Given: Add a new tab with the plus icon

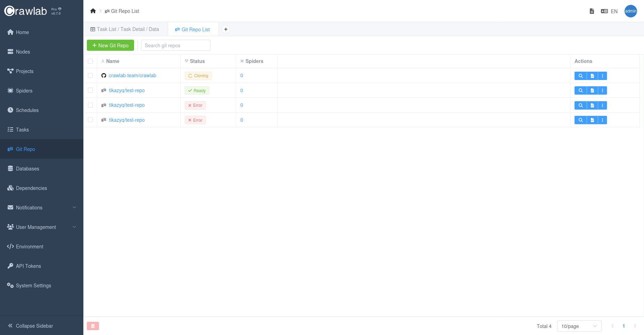Looking at the screenshot, I should [x=226, y=29].
